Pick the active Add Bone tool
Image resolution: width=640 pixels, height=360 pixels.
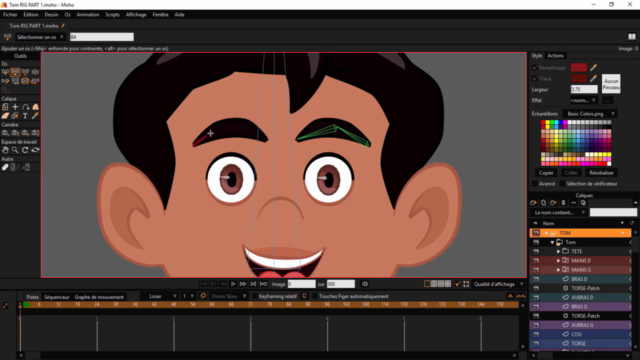coord(15,72)
